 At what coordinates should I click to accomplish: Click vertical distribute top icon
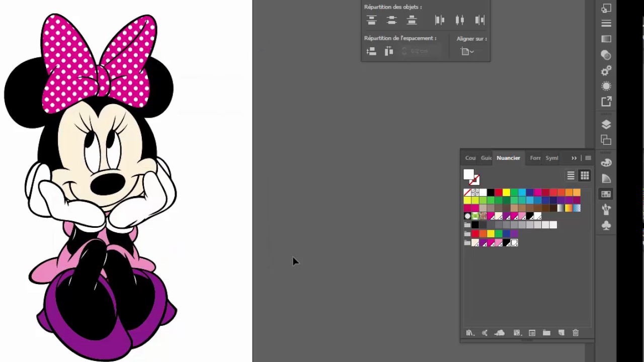coord(371,20)
